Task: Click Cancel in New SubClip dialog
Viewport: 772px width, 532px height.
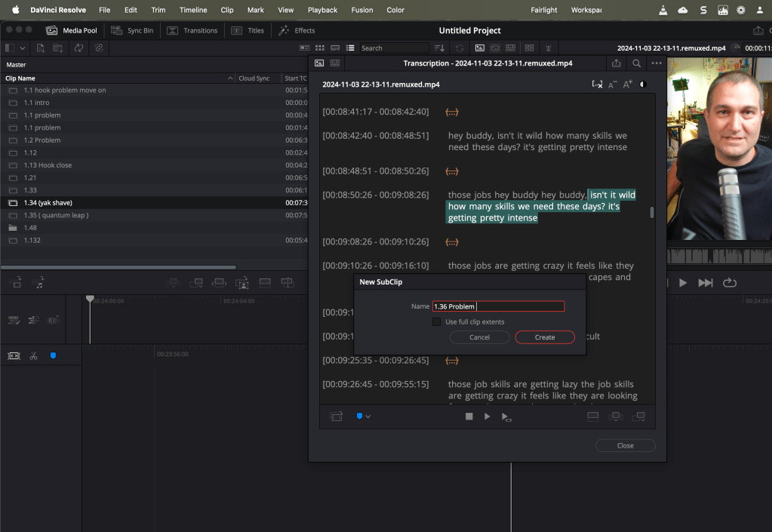Action: 479,337
